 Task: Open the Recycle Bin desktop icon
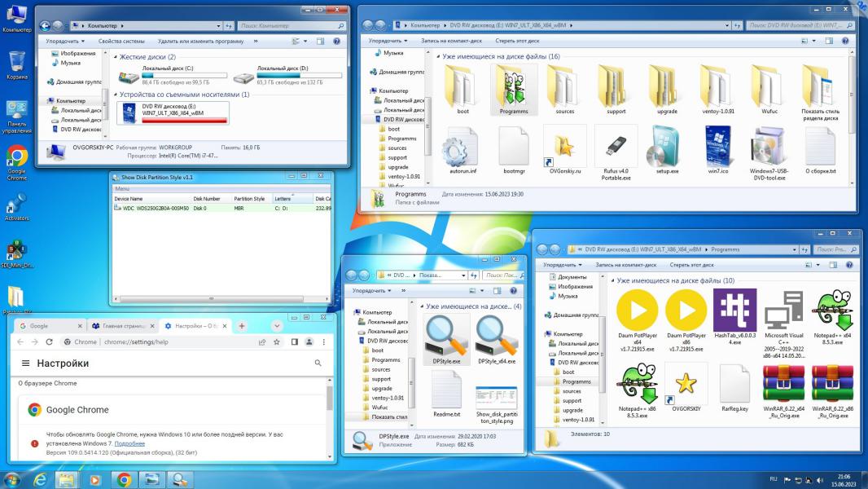point(16,65)
